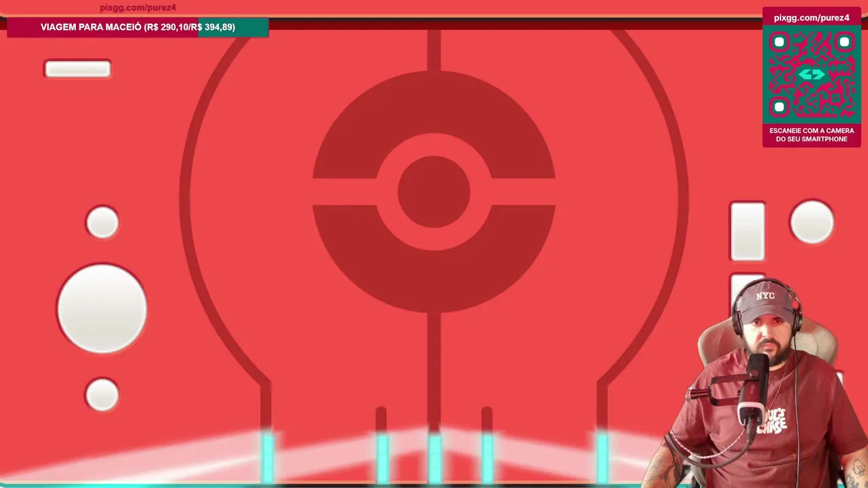Click the VIAGEM PARA MACEIÓ donation goal bar
Viewport: 868px width, 488px height.
(x=138, y=27)
